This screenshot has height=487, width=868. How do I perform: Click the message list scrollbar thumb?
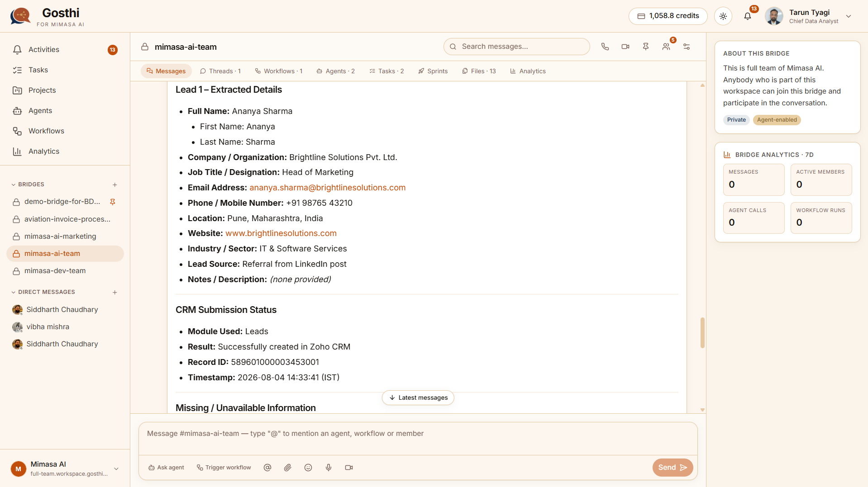pyautogui.click(x=702, y=332)
